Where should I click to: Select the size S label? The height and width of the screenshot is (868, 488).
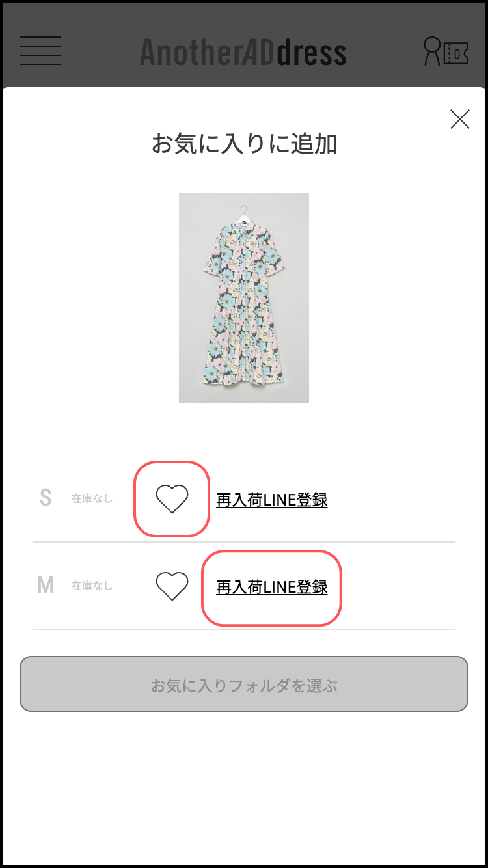pos(45,498)
